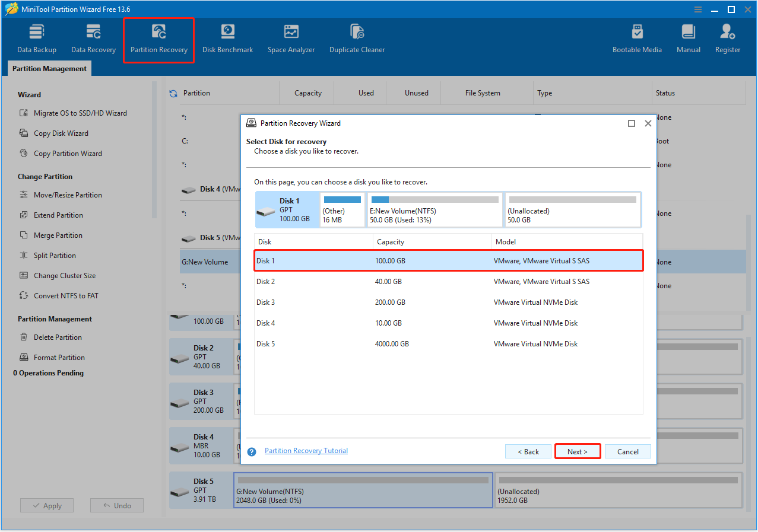This screenshot has height=532, width=758.
Task: Click Cancel to close the wizard
Action: 627,451
